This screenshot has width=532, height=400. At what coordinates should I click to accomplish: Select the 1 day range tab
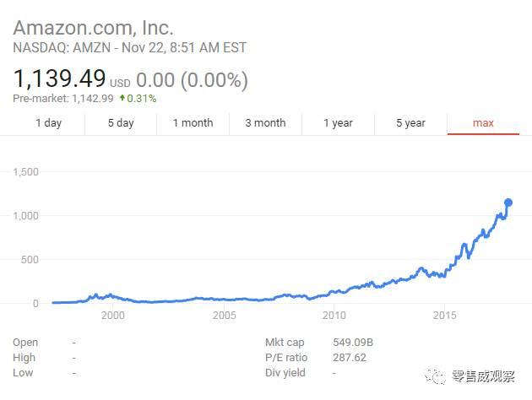click(x=48, y=123)
